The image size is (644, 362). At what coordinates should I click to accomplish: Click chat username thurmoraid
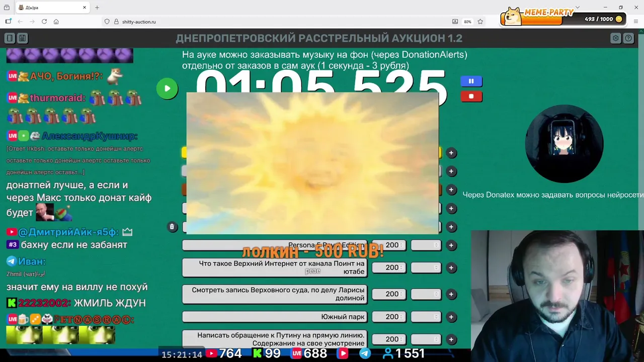point(57,98)
